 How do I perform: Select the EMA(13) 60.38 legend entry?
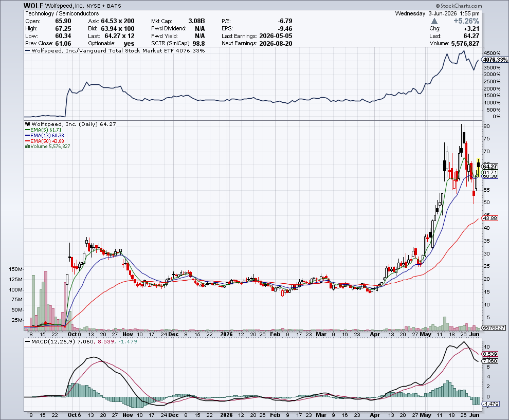click(x=44, y=135)
